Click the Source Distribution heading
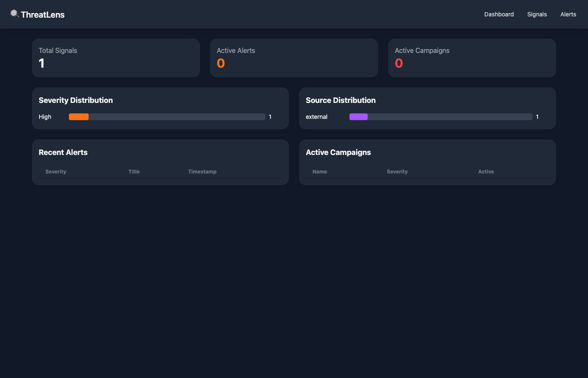 (x=341, y=100)
